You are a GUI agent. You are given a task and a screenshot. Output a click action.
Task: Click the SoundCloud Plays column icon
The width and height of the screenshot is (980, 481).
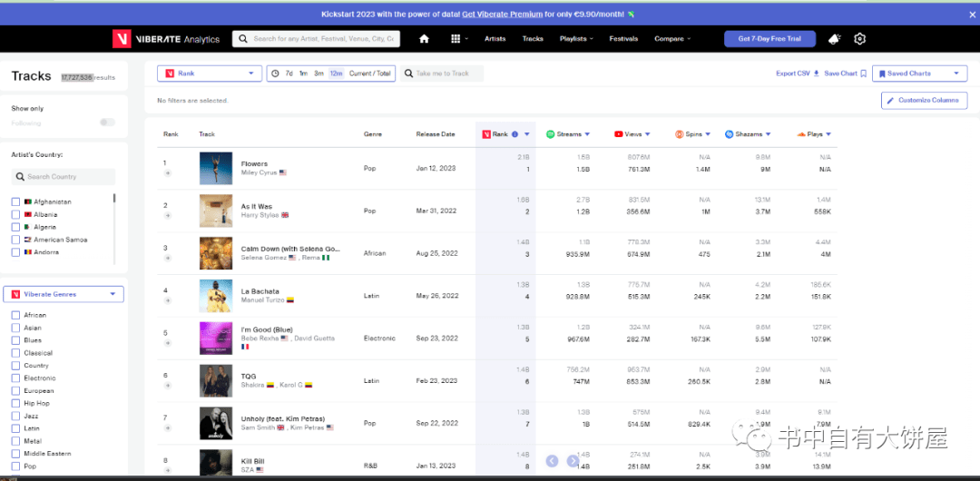801,134
